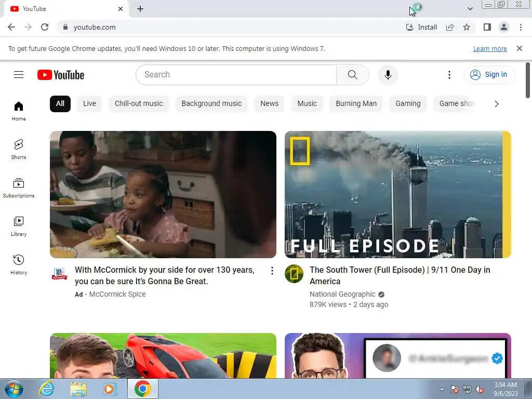532x399 pixels.
Task: Click the Chrome taskbar icon
Action: click(x=142, y=389)
